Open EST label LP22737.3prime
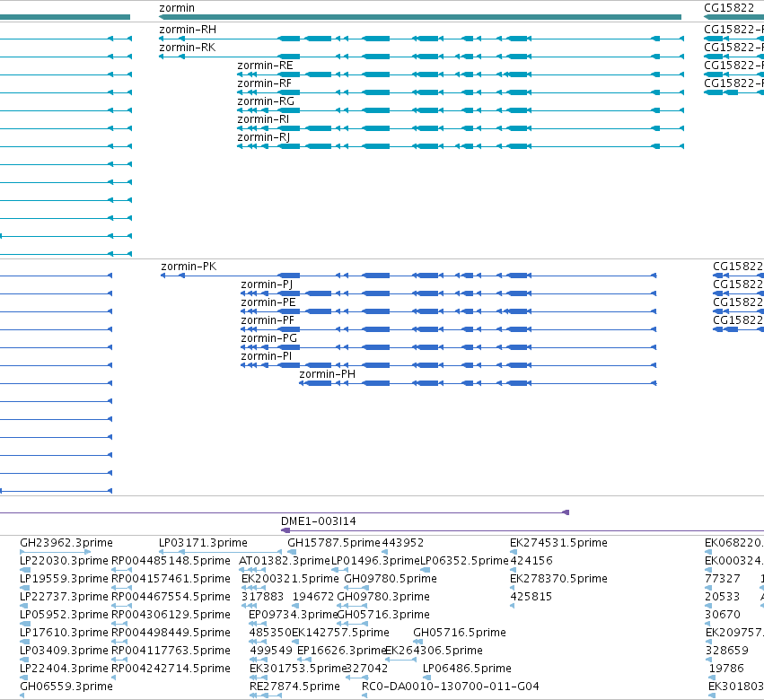The image size is (764, 700). coord(64,597)
